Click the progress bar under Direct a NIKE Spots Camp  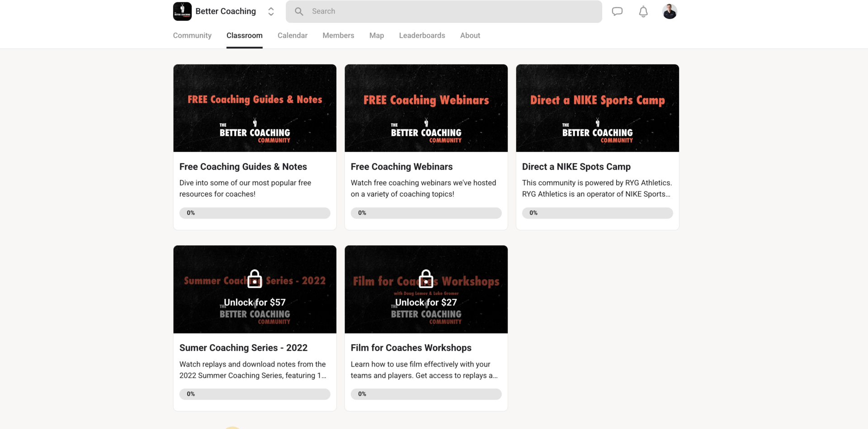coord(598,213)
